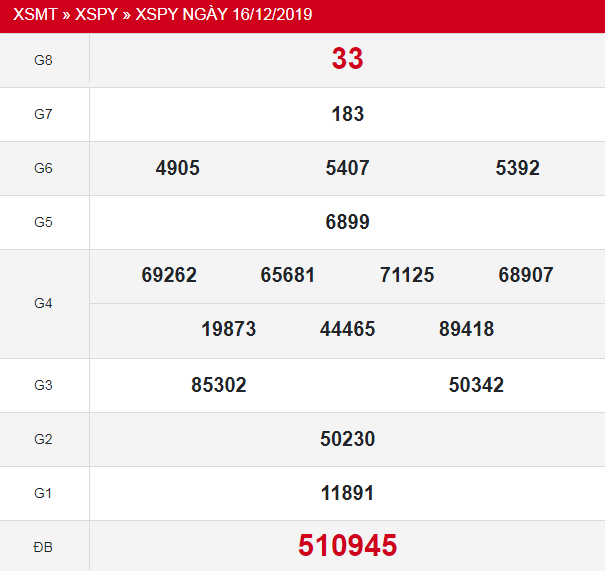The height and width of the screenshot is (571, 605).
Task: Select G6 number 4905
Action: (178, 168)
